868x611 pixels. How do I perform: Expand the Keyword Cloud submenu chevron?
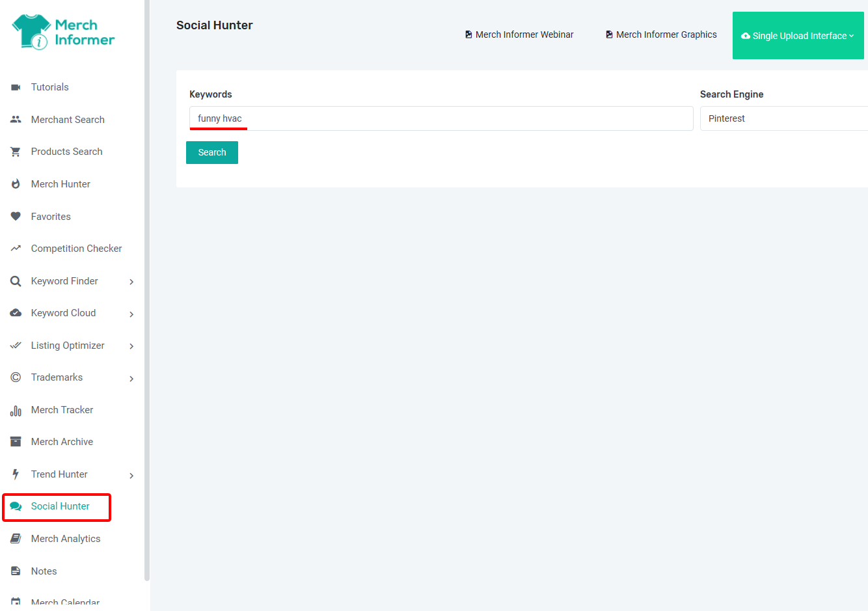131,314
